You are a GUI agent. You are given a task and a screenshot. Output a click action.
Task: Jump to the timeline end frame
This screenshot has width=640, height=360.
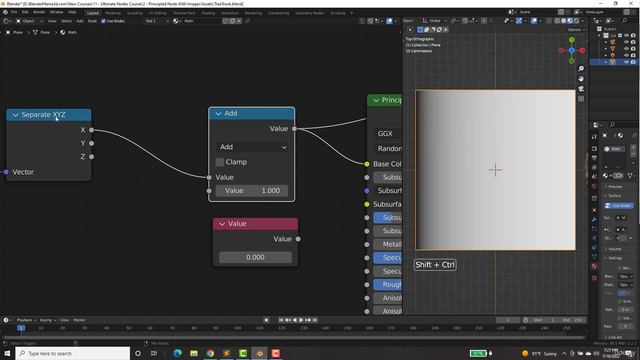[315, 320]
